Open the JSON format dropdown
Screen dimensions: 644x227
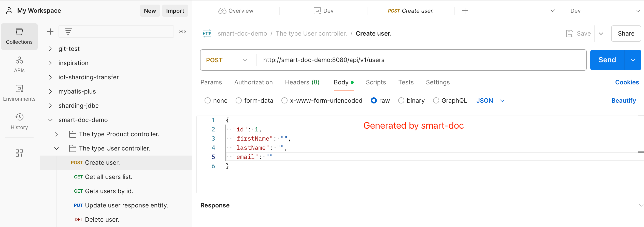coord(490,101)
